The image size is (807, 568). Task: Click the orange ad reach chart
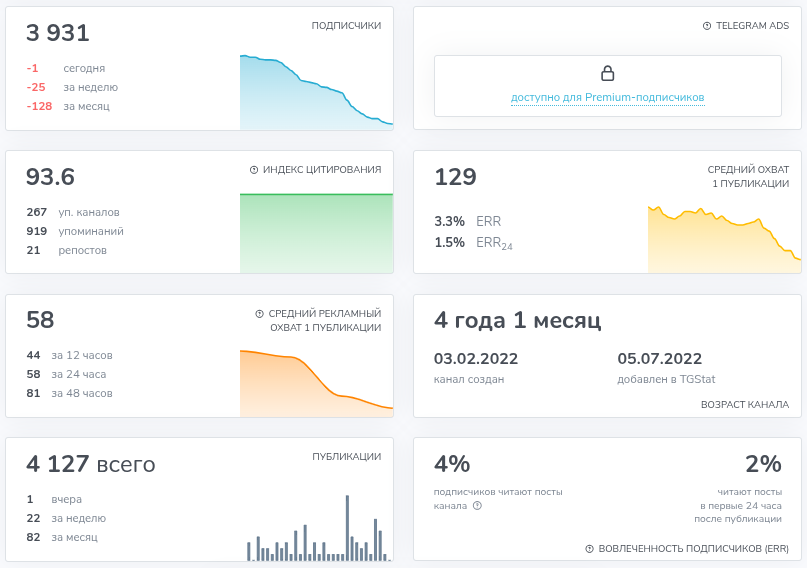click(x=317, y=383)
